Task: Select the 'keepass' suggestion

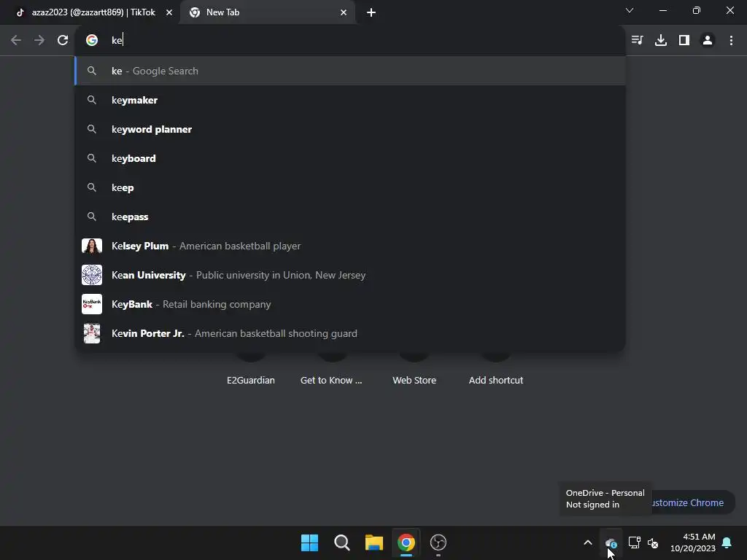Action: [350, 217]
